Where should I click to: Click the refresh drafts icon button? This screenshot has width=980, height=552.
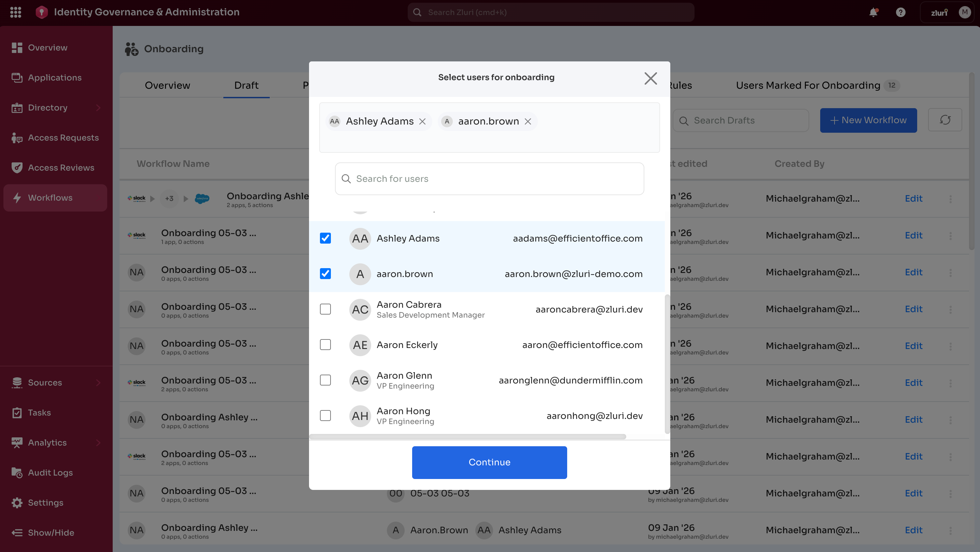(944, 120)
